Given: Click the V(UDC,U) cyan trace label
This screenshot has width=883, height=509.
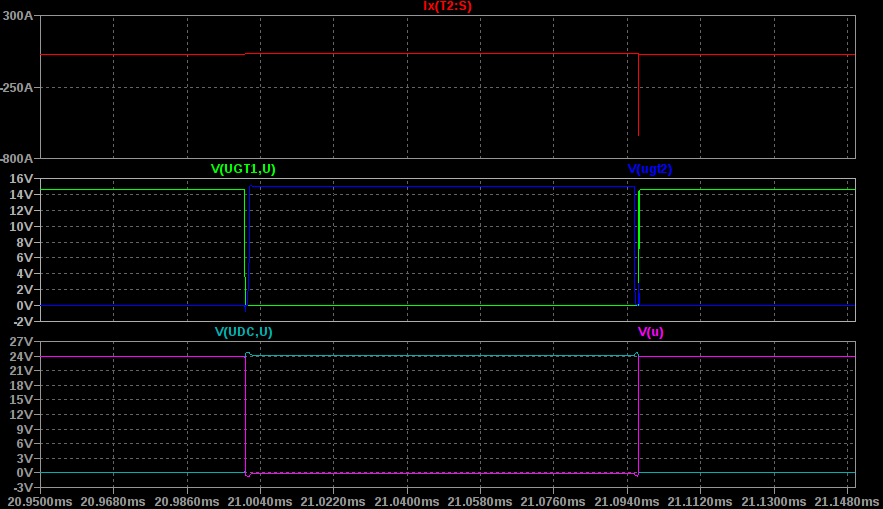Looking at the screenshot, I should point(244,332).
